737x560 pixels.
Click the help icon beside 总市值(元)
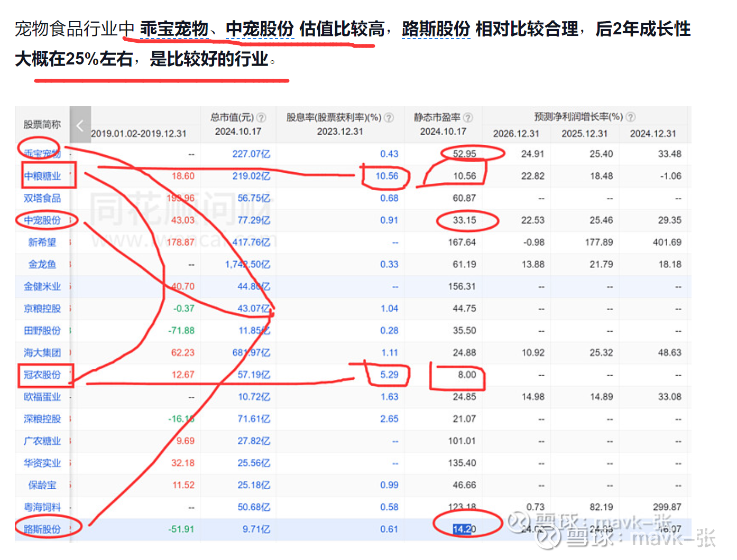point(261,117)
